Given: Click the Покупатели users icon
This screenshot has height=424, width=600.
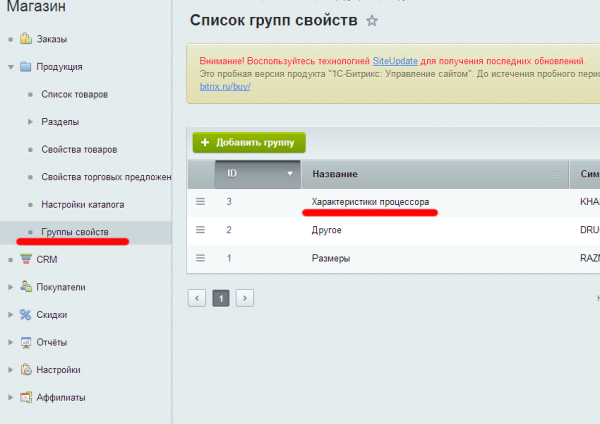Looking at the screenshot, I should point(25,287).
